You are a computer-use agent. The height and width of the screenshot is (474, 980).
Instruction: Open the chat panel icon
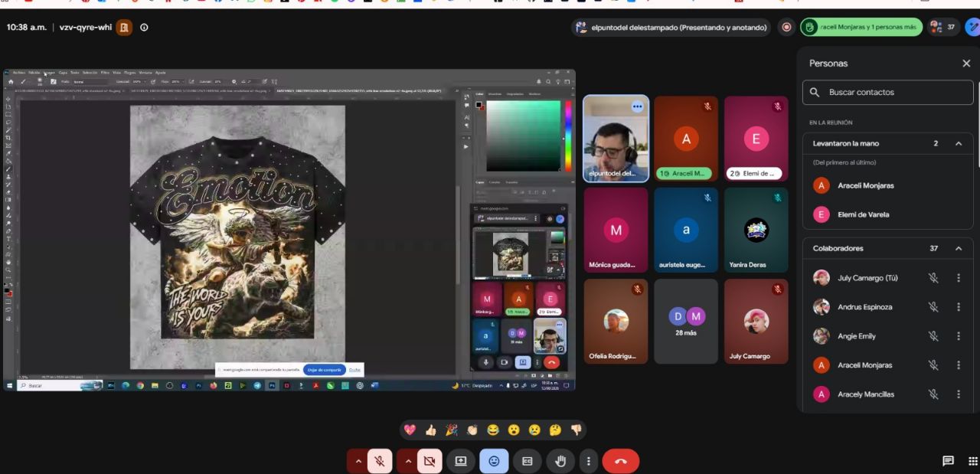(948, 461)
